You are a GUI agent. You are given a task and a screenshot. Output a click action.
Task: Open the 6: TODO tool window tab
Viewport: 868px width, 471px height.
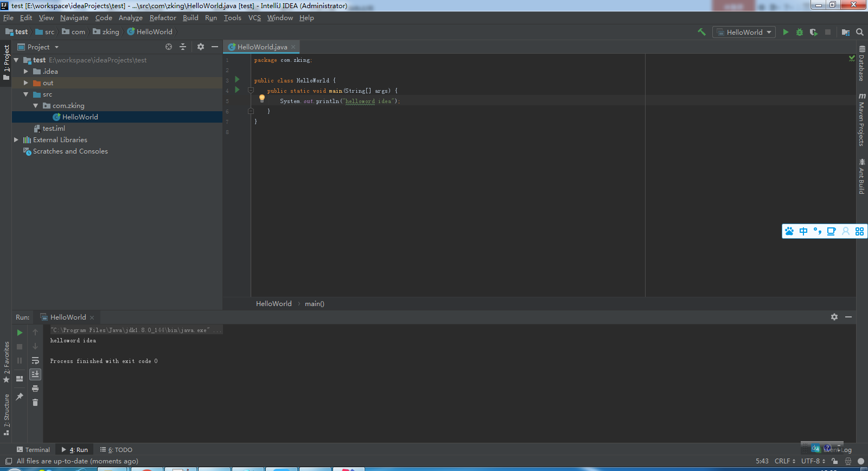click(x=117, y=450)
